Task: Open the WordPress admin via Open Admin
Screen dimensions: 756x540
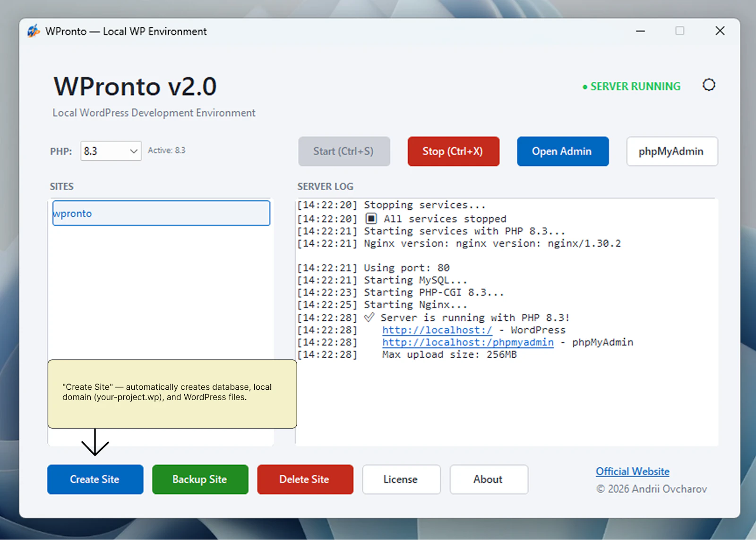Action: [x=563, y=152]
